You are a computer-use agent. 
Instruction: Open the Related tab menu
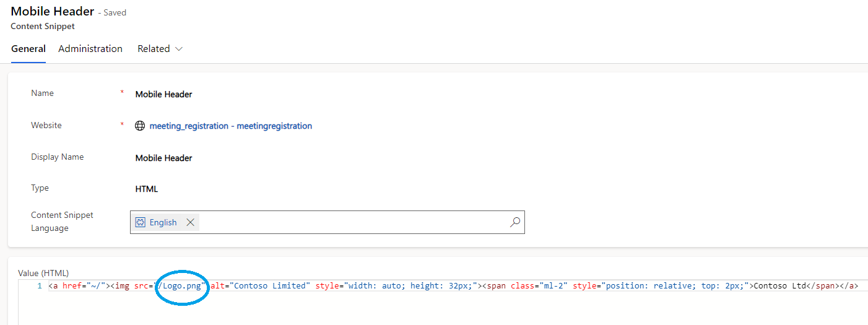tap(160, 49)
